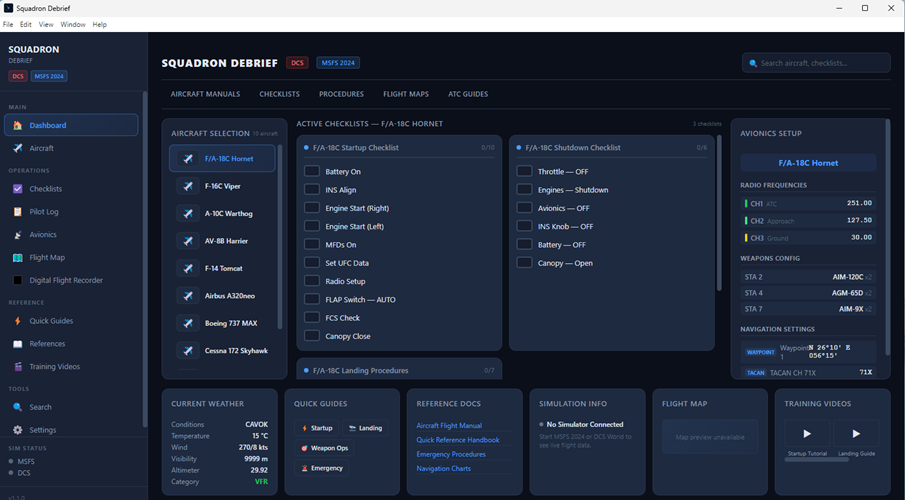Screen dimensions: 905x500
Task: Tick the Throttle — OFF checkbox
Action: point(524,171)
